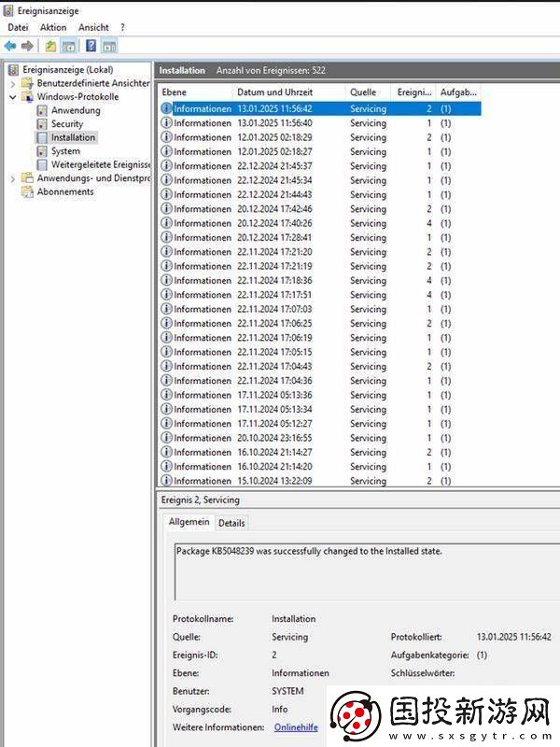
Task: Select event row dated 17.11.2024 05:12:27
Action: 320,424
